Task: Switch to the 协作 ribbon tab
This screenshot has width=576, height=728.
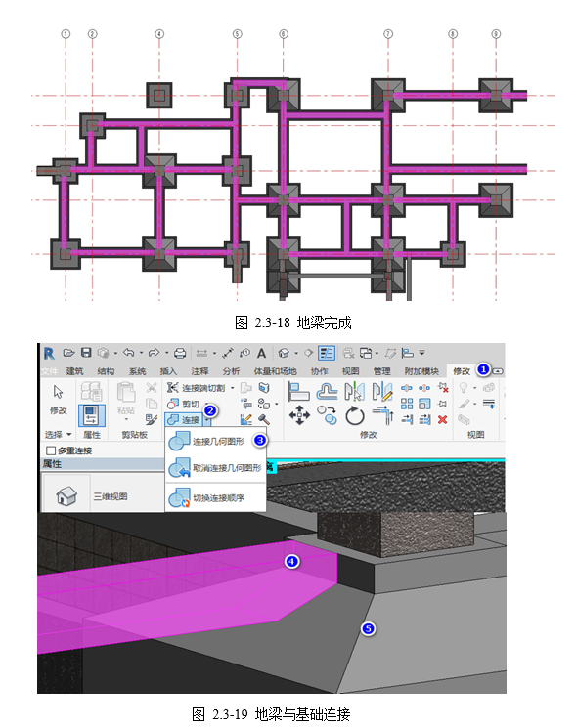Action: [319, 371]
